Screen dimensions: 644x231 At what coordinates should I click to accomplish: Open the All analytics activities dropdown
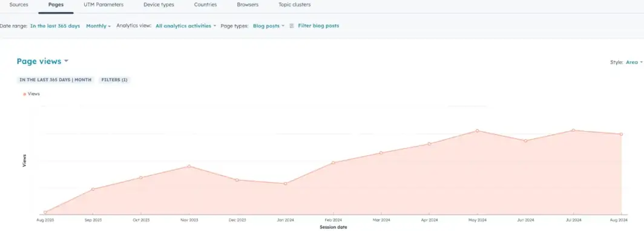(x=186, y=26)
